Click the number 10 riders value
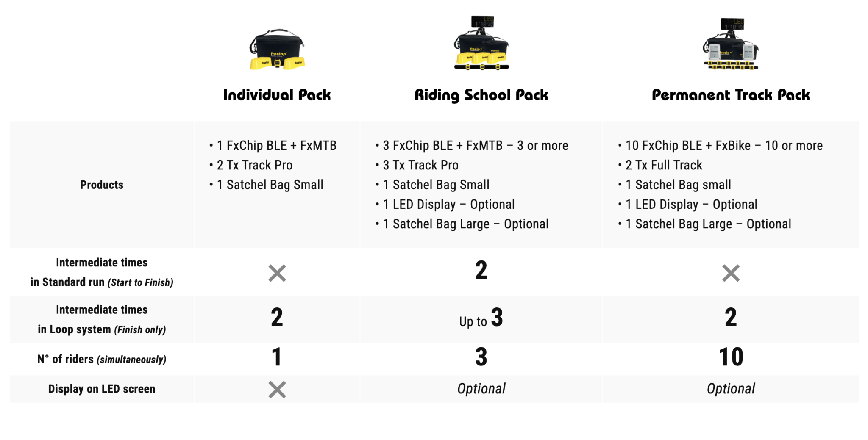 click(x=731, y=357)
